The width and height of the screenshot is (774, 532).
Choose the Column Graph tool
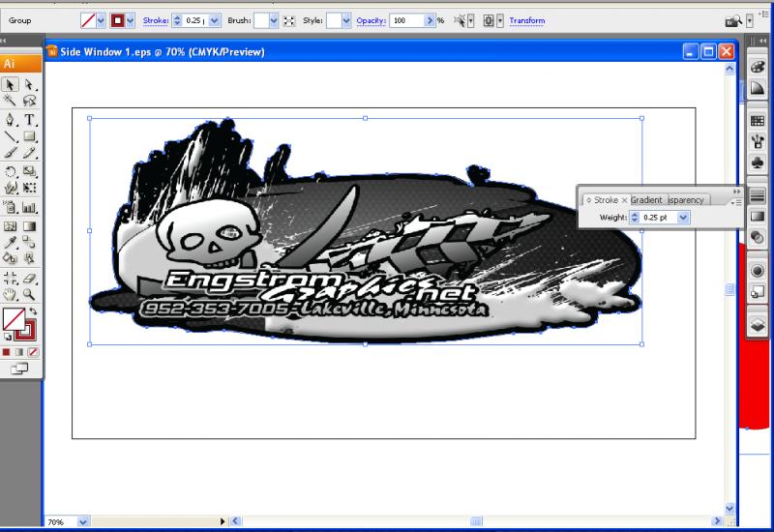(30, 208)
